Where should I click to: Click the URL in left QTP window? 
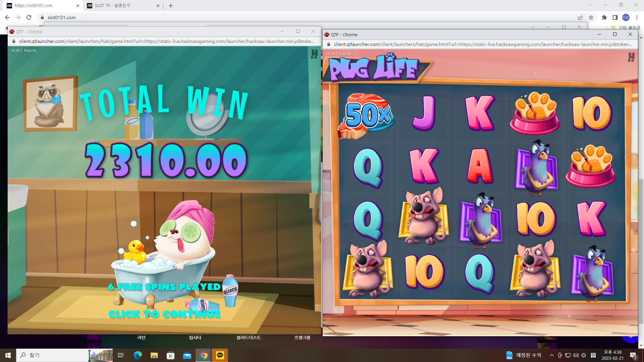[x=167, y=41]
